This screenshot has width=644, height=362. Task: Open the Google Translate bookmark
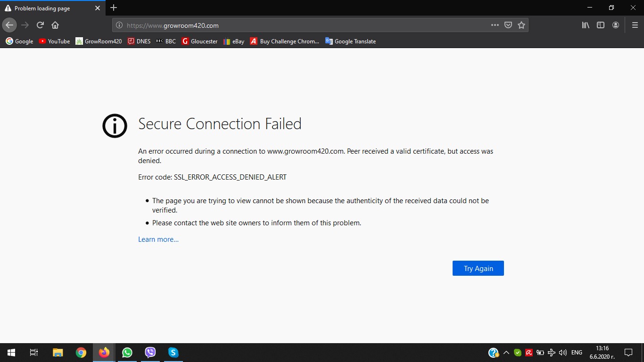350,41
